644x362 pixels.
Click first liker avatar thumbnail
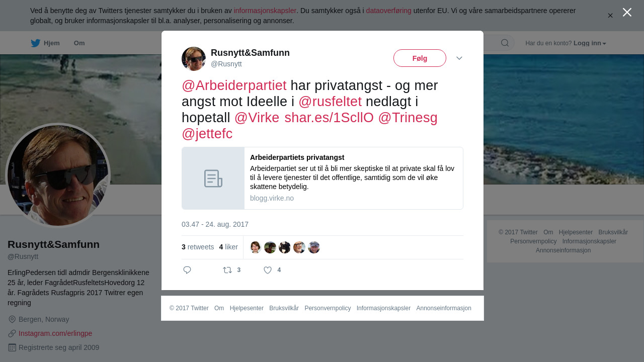[256, 247]
